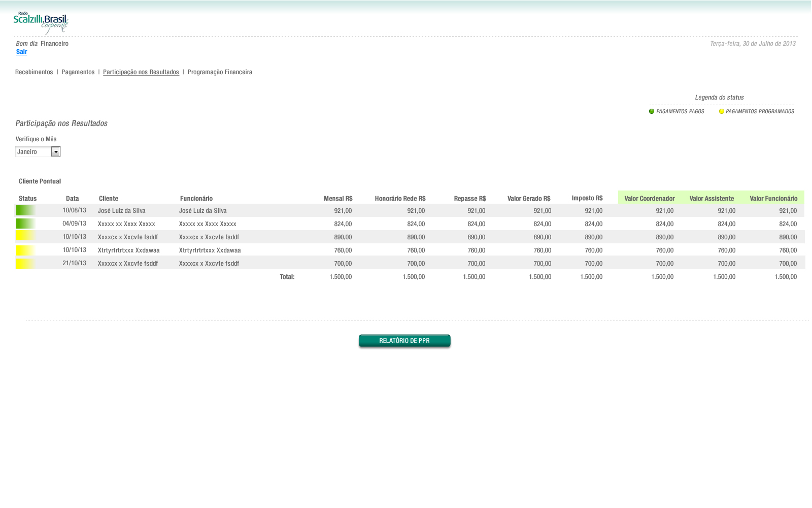The image size is (812, 508).
Task: Click the Honorário Rede R$ column header
Action: [x=400, y=198]
